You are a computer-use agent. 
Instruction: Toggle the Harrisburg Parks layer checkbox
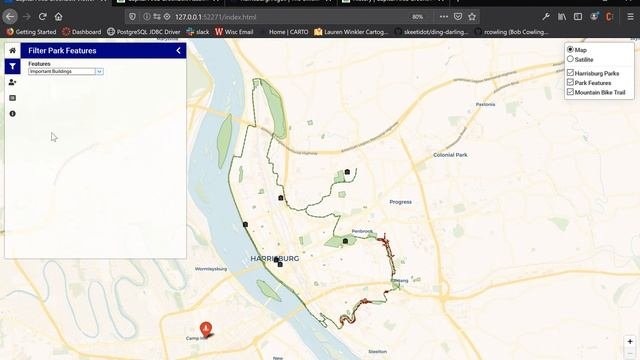(570, 73)
